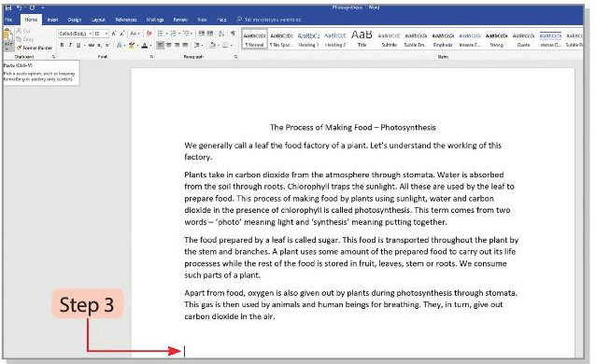
Task: Switch to the Mailings tab
Action: click(155, 20)
